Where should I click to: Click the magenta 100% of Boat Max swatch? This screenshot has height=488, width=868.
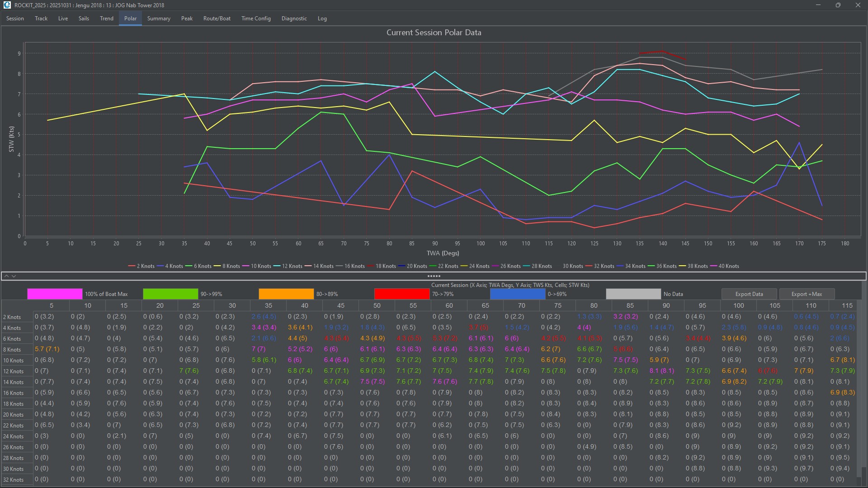click(x=55, y=294)
